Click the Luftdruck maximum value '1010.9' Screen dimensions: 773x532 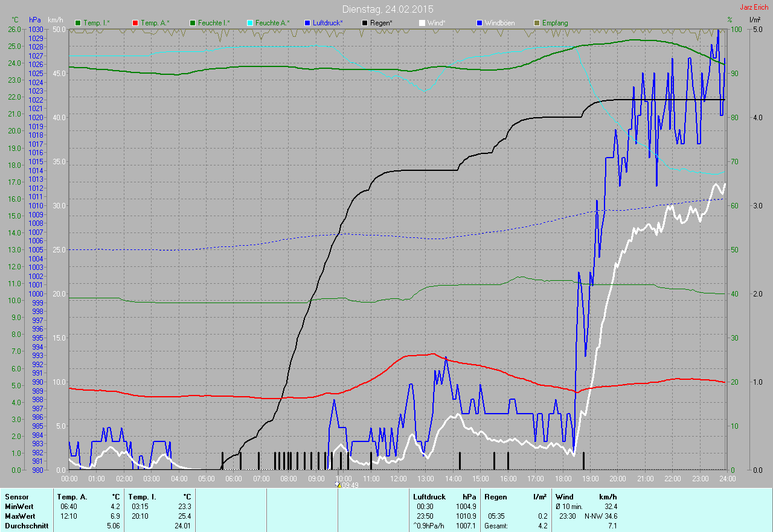pyautogui.click(x=465, y=516)
